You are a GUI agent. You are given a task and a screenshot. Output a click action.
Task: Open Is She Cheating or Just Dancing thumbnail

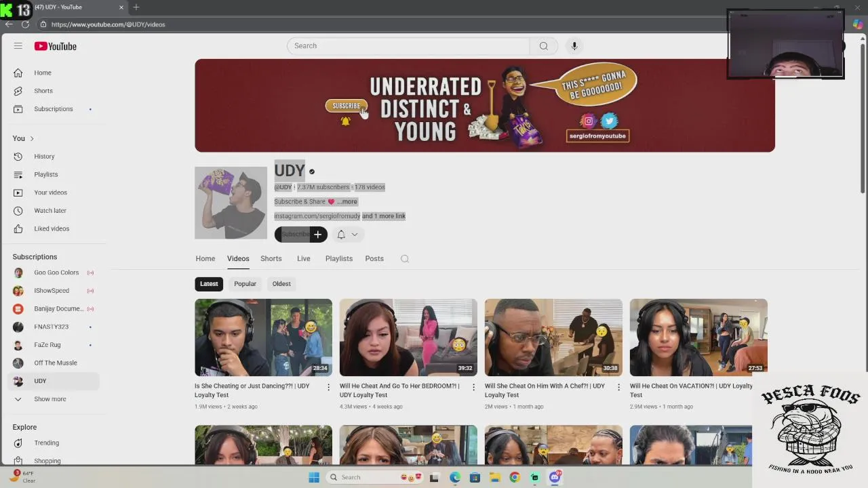(264, 338)
